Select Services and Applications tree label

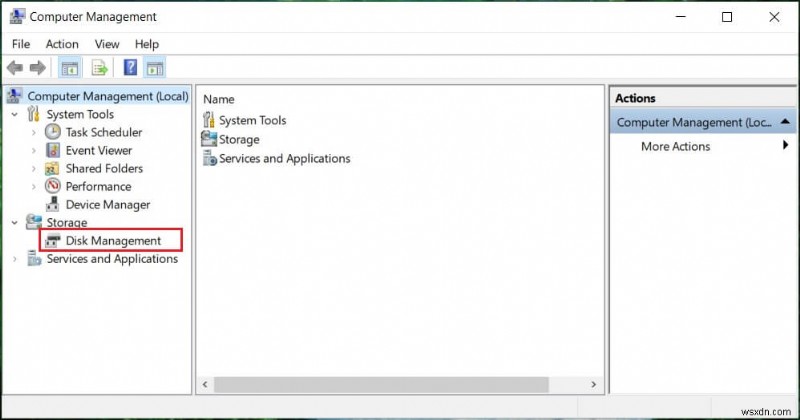[x=112, y=259]
